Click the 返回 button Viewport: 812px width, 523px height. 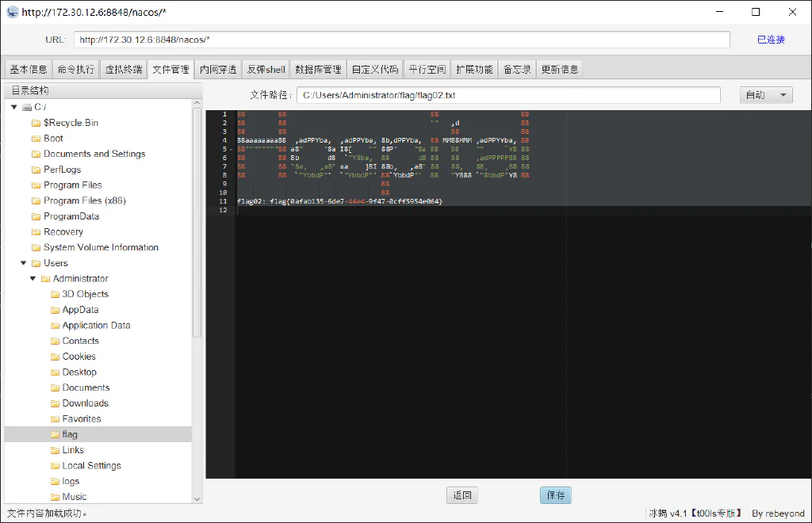pos(462,495)
